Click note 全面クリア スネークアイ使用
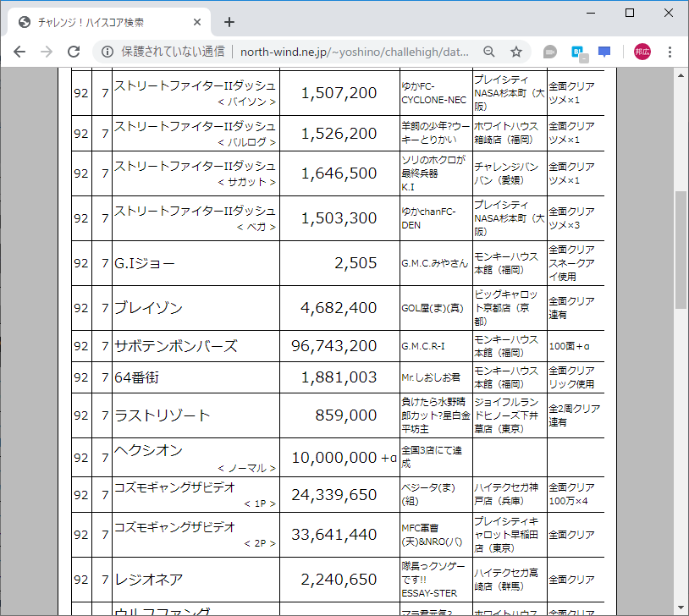This screenshot has width=689, height=616. (x=571, y=263)
